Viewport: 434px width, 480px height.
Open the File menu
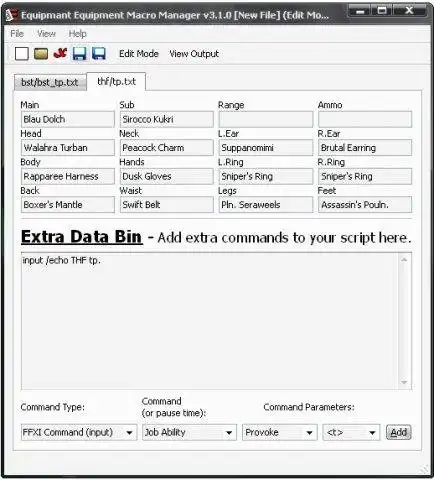(x=17, y=34)
